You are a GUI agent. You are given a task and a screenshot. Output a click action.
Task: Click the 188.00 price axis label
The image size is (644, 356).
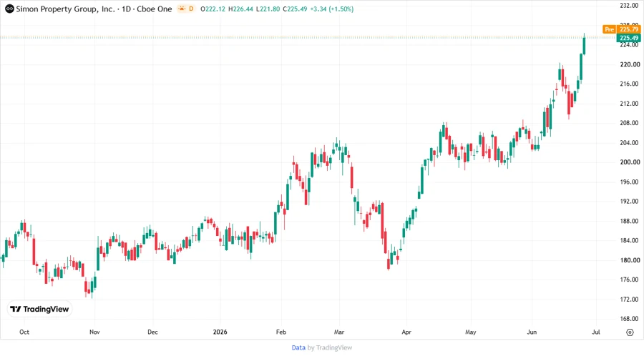(630, 221)
